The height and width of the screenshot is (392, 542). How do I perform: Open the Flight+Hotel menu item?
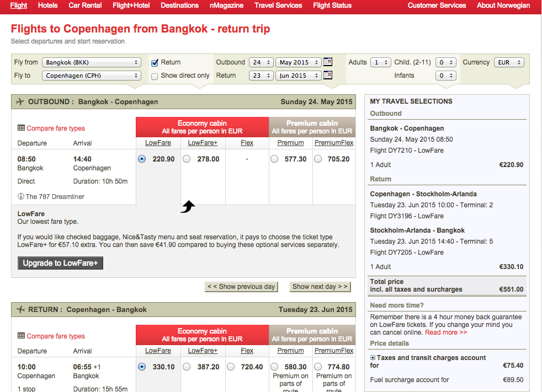click(x=131, y=5)
